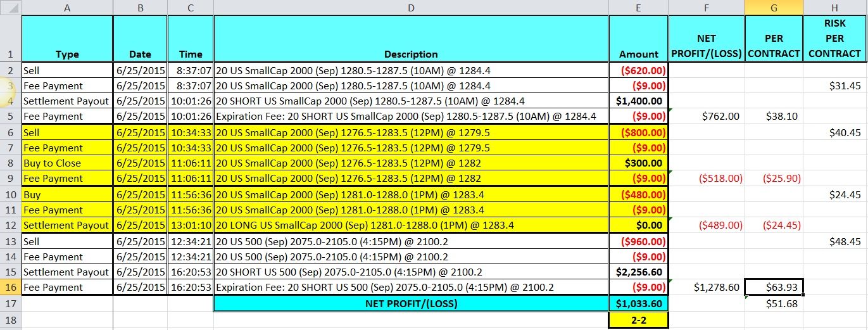868x330 pixels.
Task: Select the 8:37:07 time cell in row 2
Action: (191, 70)
